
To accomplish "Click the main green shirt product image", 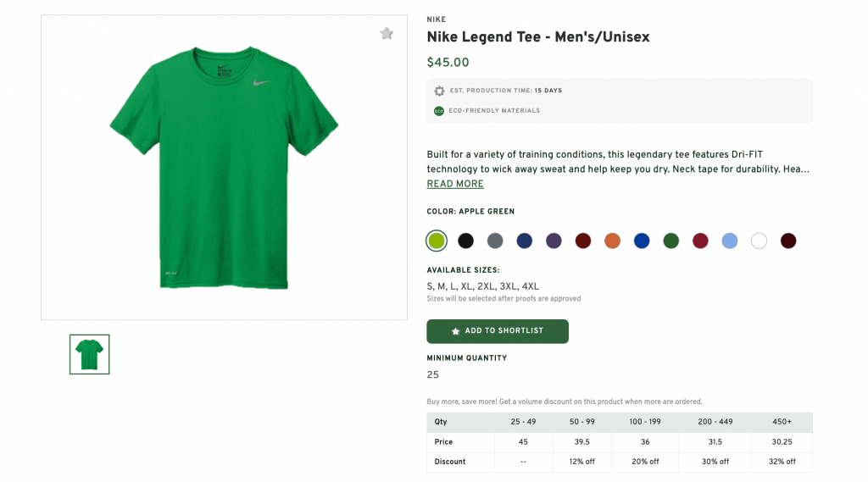I will point(224,169).
